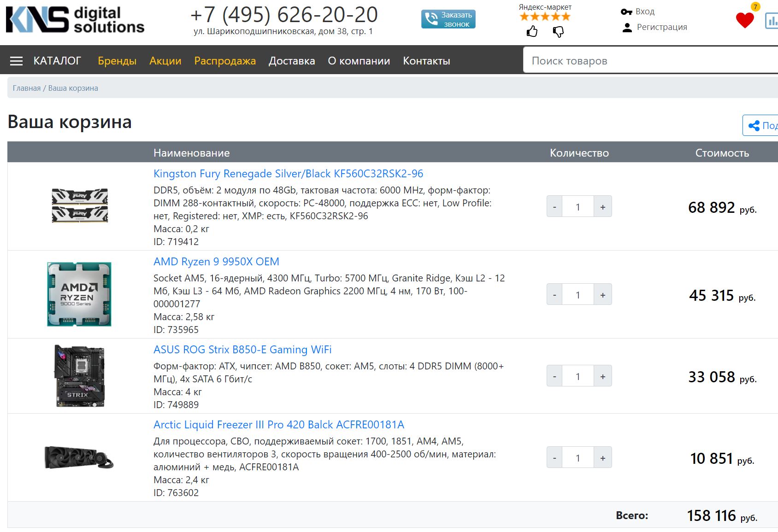Increase quantity of Kingston Fury memory
Screen dimensions: 778x532
tap(602, 207)
